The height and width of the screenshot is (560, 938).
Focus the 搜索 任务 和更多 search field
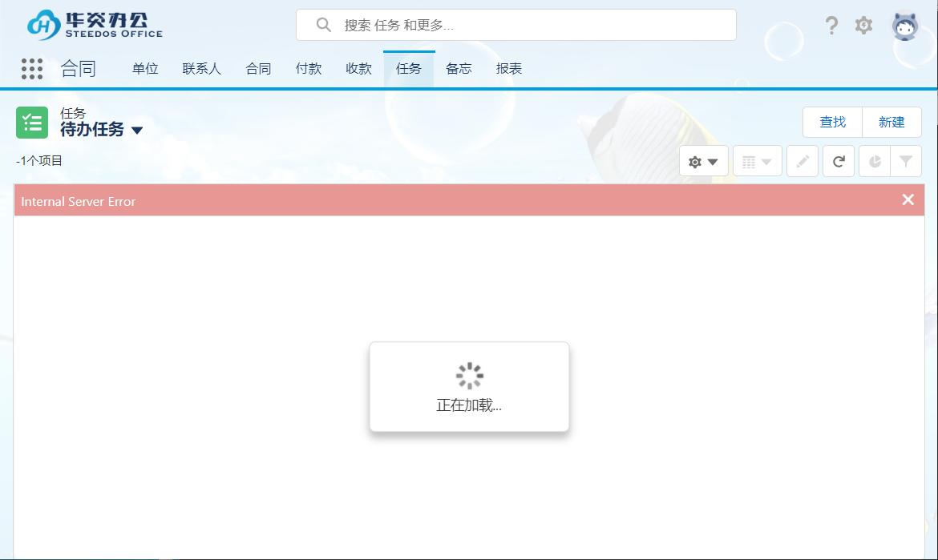(x=516, y=25)
